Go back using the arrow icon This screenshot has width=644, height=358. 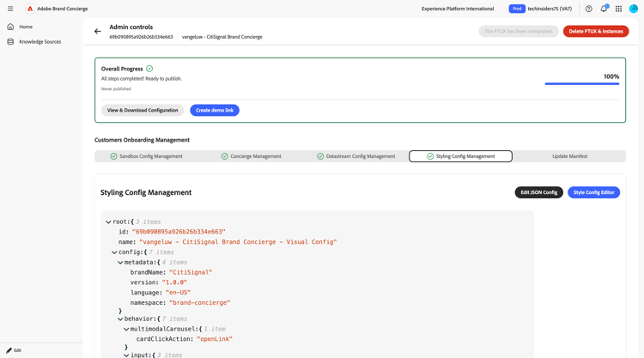pos(98,32)
